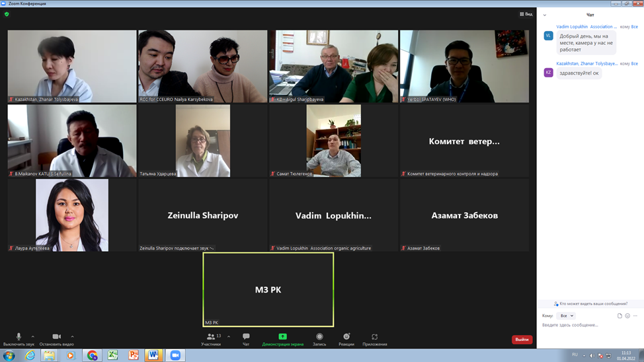Select Vadim Lopukhin sender name in chat
The image size is (644, 362).
click(586, 26)
